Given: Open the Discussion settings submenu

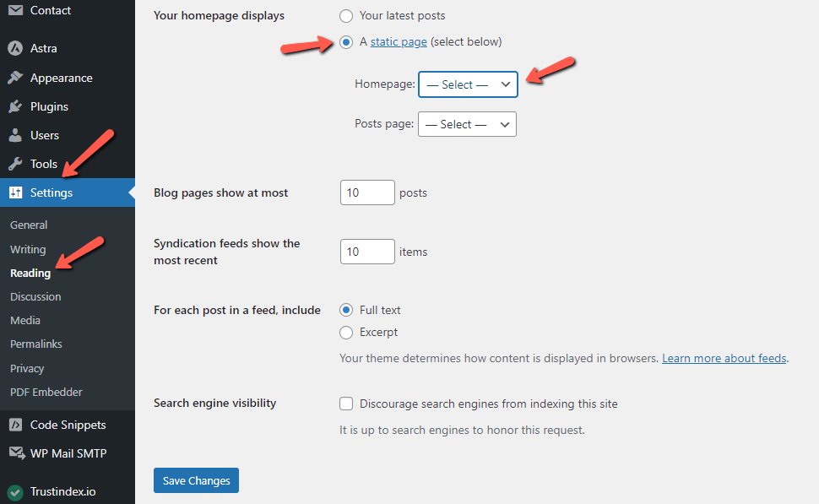Looking at the screenshot, I should coord(35,296).
